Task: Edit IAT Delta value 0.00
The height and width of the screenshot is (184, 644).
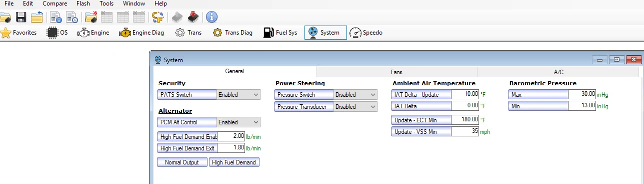Action: (465, 106)
